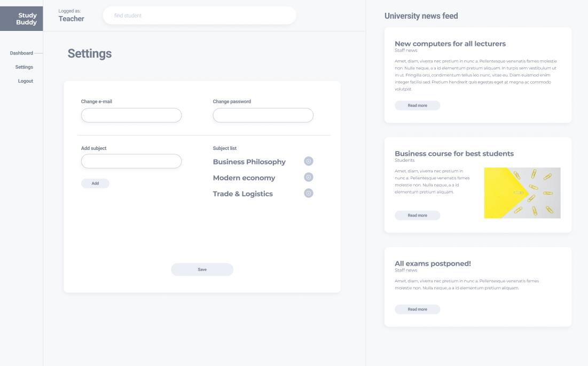Focus the Change e-mail field
Viewport: 588px width, 366px height.
click(131, 115)
